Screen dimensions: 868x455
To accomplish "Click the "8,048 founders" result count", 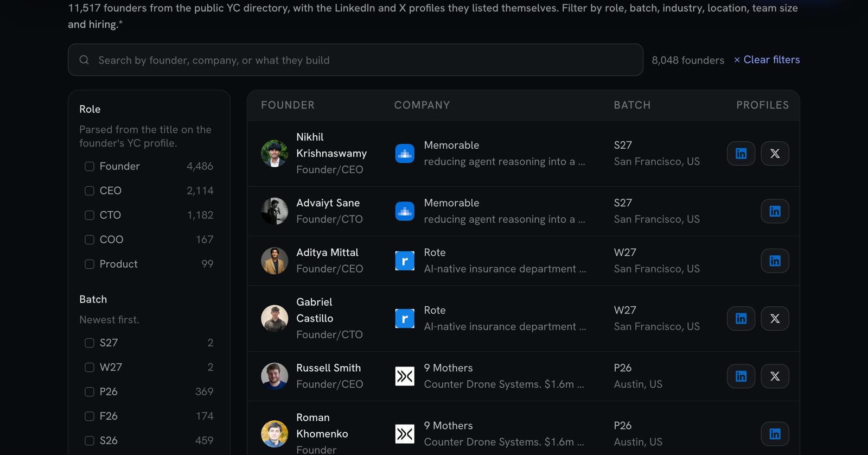I will (688, 60).
